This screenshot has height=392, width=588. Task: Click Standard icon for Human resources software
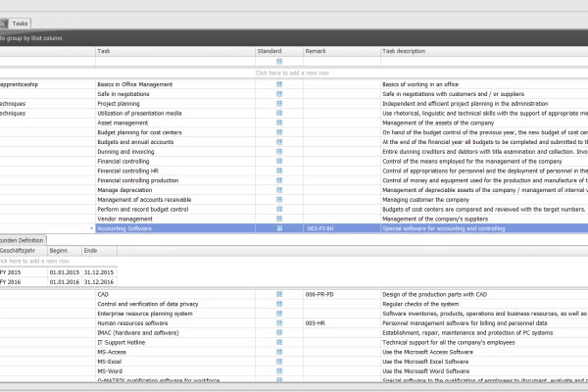(x=279, y=322)
